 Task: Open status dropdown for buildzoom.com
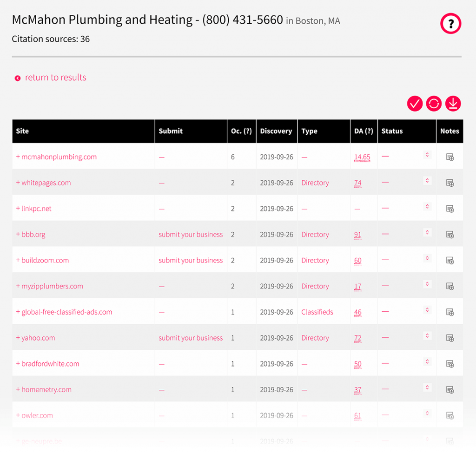pyautogui.click(x=427, y=258)
